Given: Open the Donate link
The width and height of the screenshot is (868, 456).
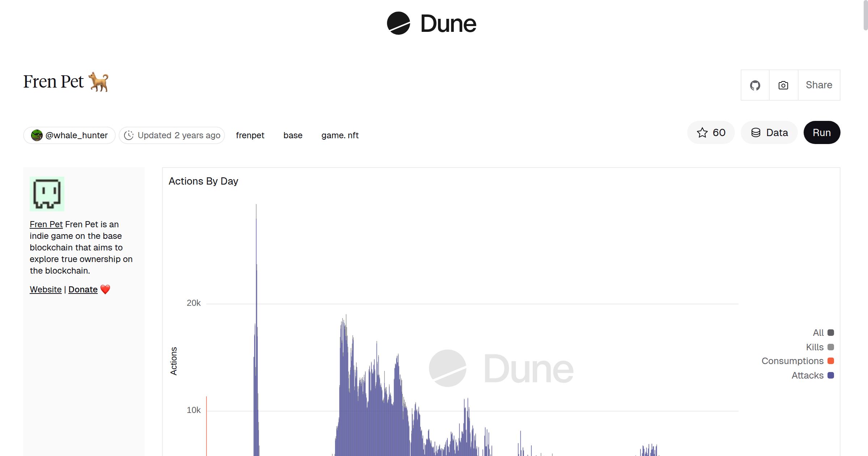Looking at the screenshot, I should point(83,290).
